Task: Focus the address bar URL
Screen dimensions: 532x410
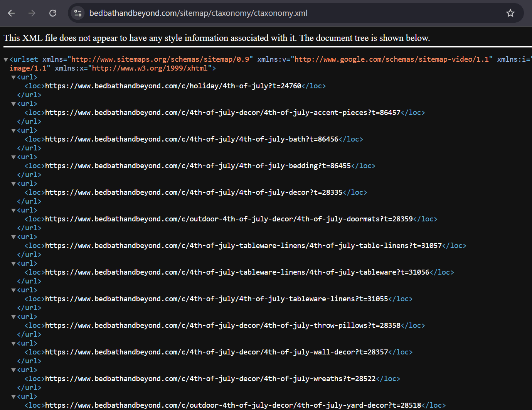Action: pos(199,13)
